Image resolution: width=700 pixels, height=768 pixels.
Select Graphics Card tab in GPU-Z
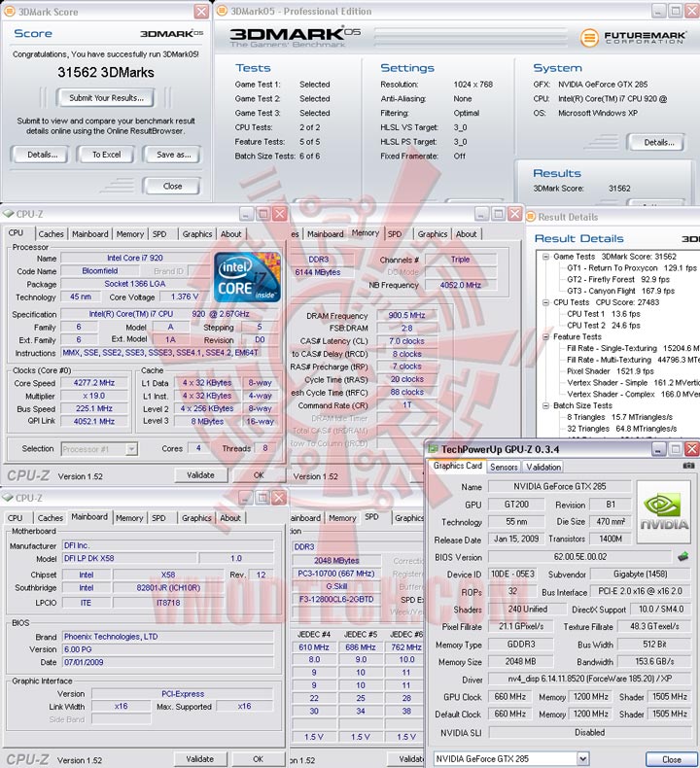(458, 466)
